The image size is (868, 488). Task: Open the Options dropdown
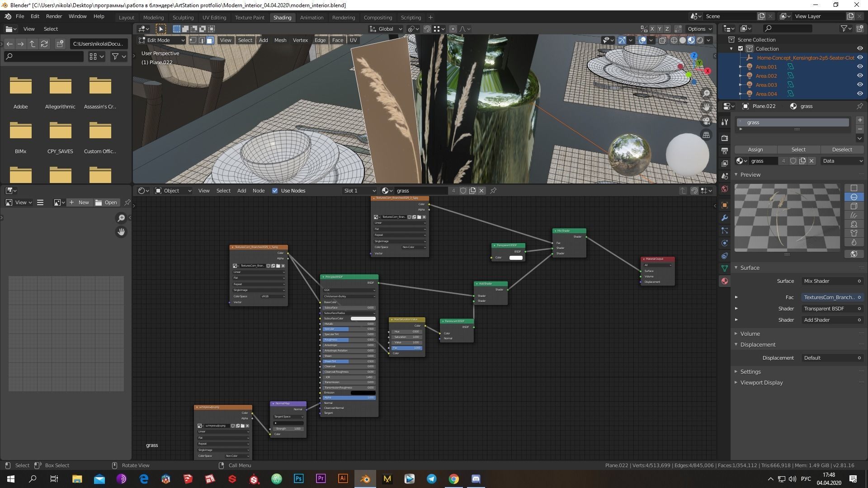[699, 29]
